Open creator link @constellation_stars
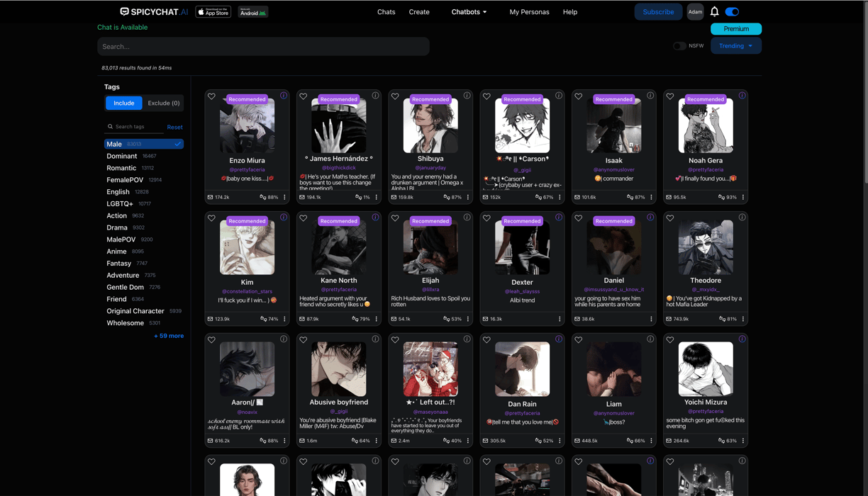Viewport: 868px width, 496px height. (247, 291)
